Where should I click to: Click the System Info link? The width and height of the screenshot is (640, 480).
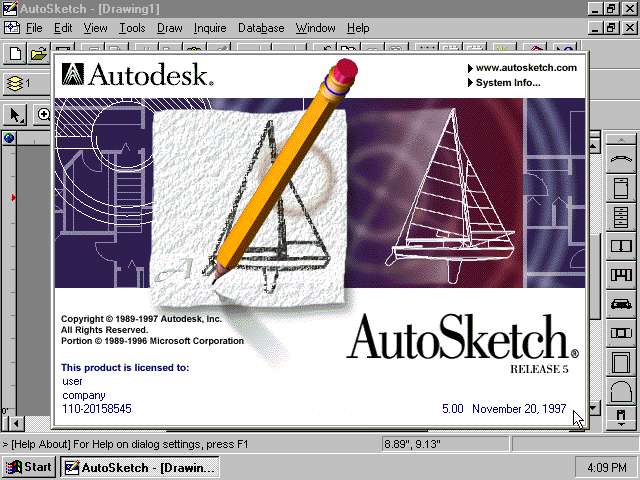pos(508,82)
